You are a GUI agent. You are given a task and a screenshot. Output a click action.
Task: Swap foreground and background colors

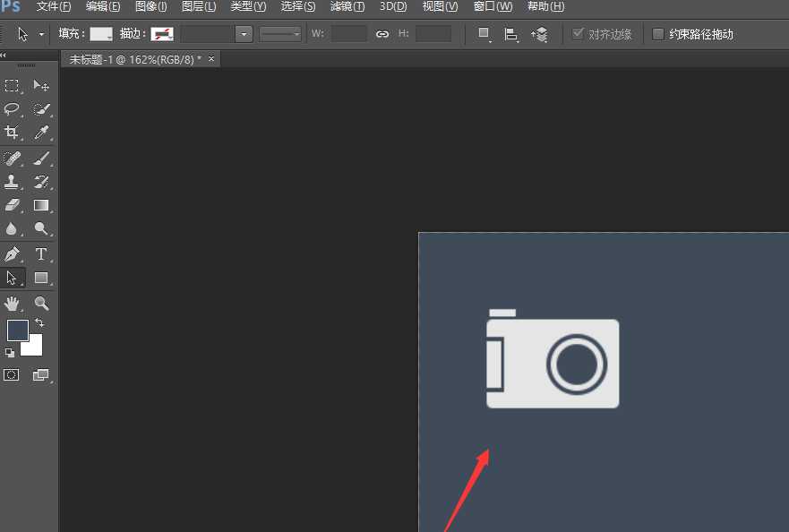pos(39,322)
